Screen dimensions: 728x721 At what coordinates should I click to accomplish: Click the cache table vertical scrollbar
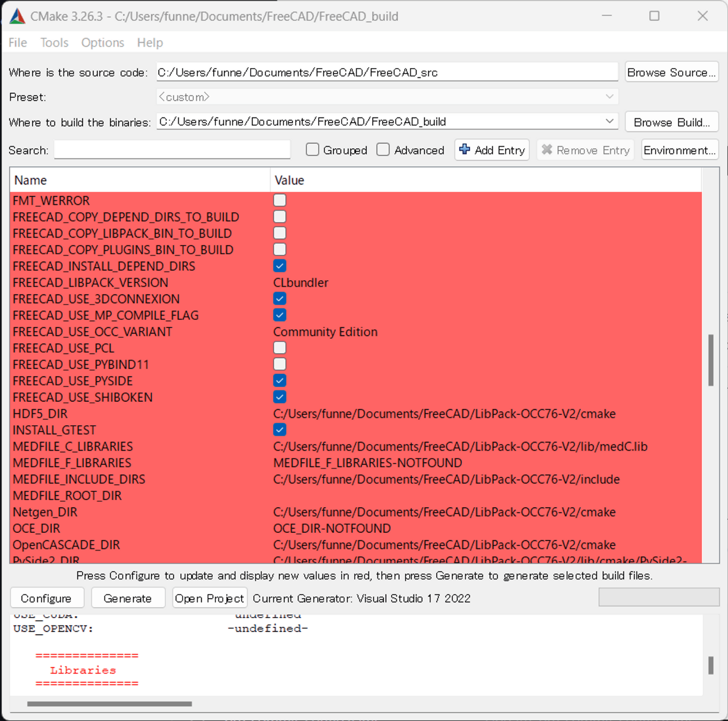710,360
